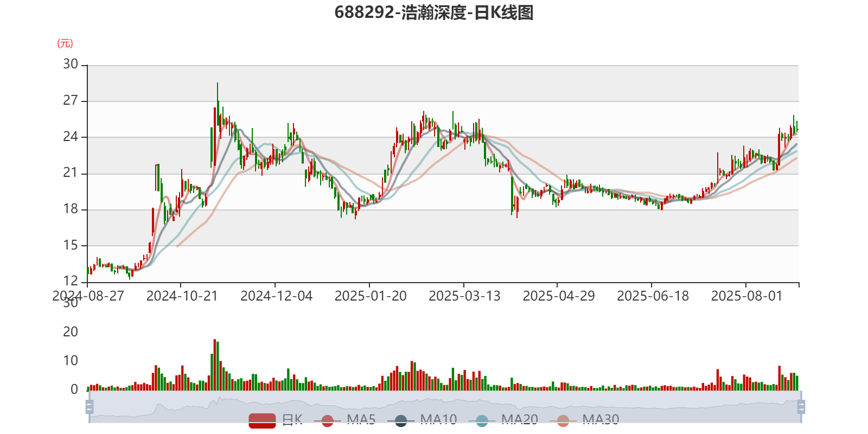Toggle the 日K candlestick series legend
The height and width of the screenshot is (434, 868).
pos(276,420)
